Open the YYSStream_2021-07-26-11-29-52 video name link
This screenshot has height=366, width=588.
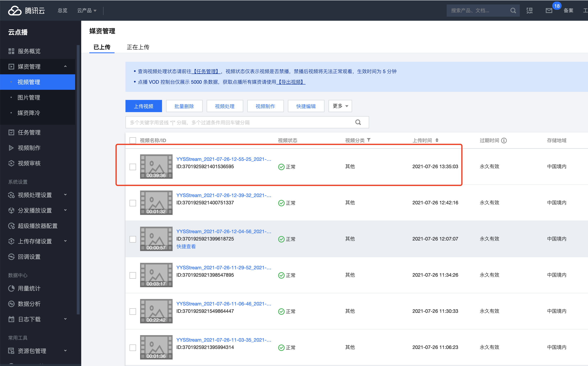(224, 267)
